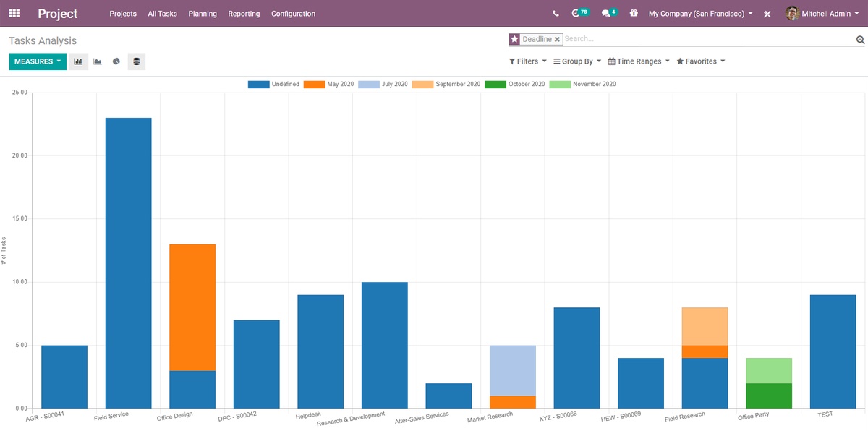Open the Measures button
The image size is (868, 431).
[37, 61]
